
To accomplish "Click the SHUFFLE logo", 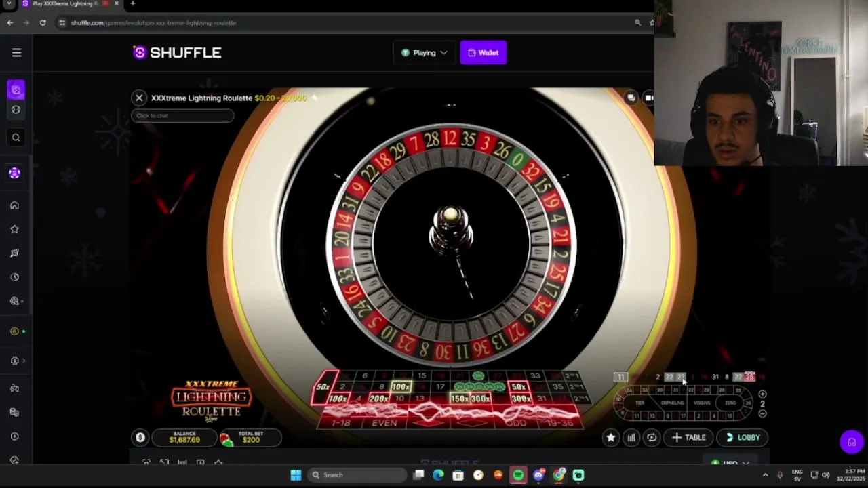I will 177,52.
